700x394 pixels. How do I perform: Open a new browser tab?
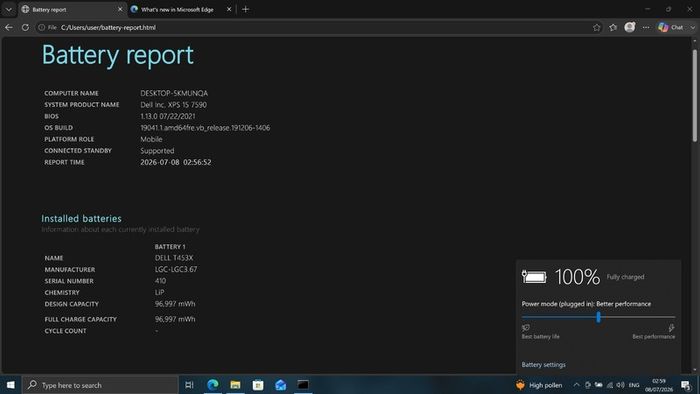pyautogui.click(x=245, y=9)
